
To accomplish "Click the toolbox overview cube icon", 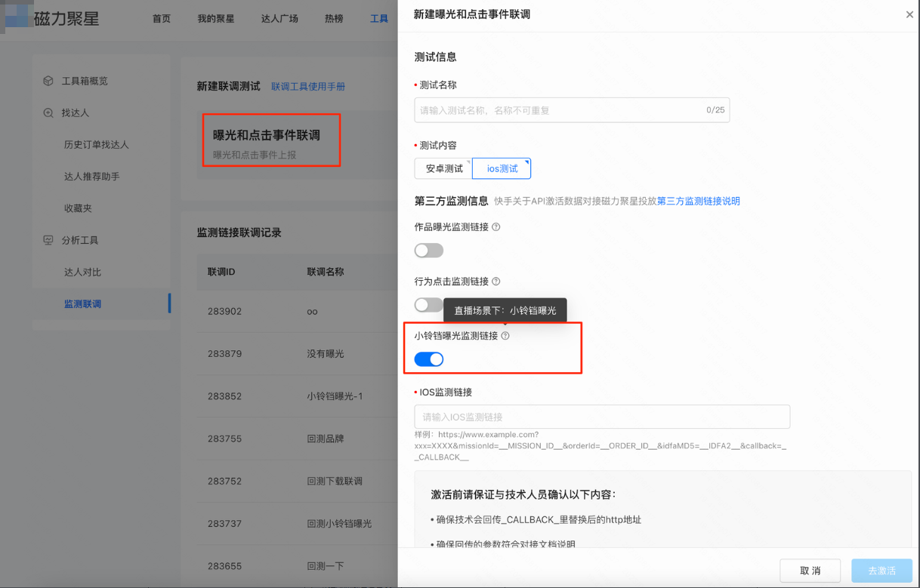I will [48, 81].
